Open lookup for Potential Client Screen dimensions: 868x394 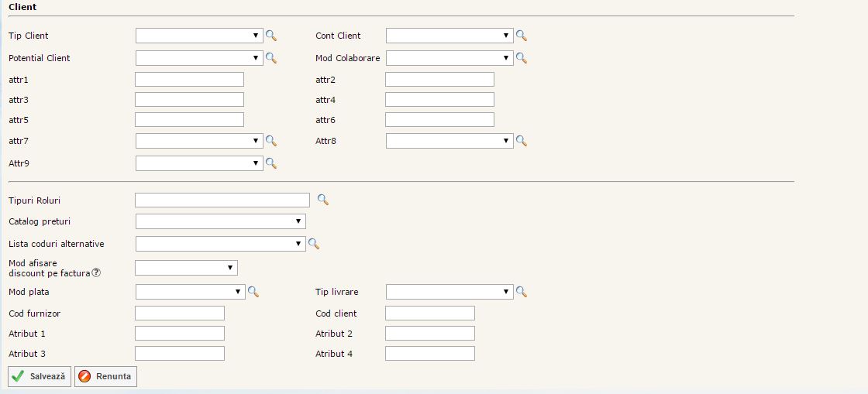(x=271, y=58)
